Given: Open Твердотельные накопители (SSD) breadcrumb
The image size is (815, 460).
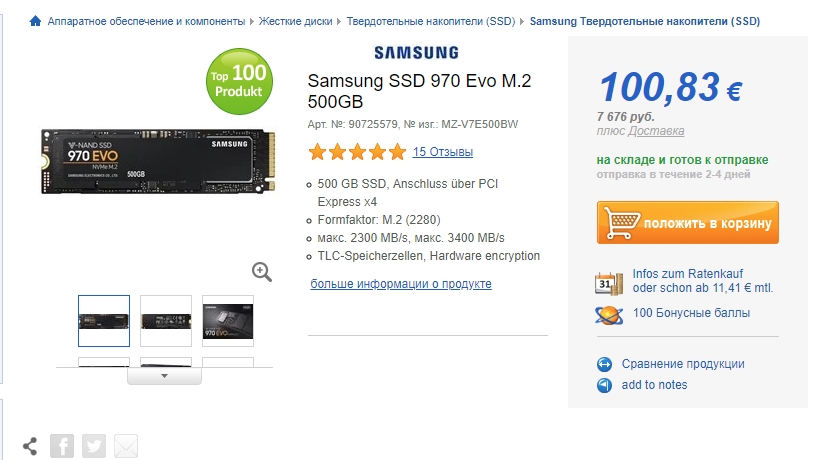Looking at the screenshot, I should [431, 21].
